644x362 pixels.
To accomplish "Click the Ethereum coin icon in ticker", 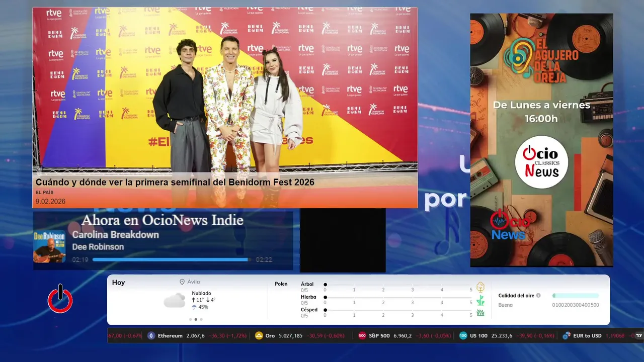I will 151,336.
